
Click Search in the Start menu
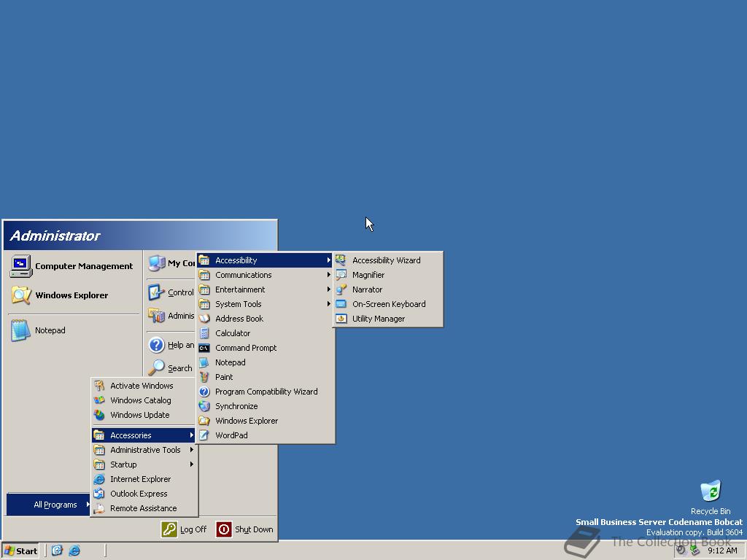pyautogui.click(x=171, y=368)
